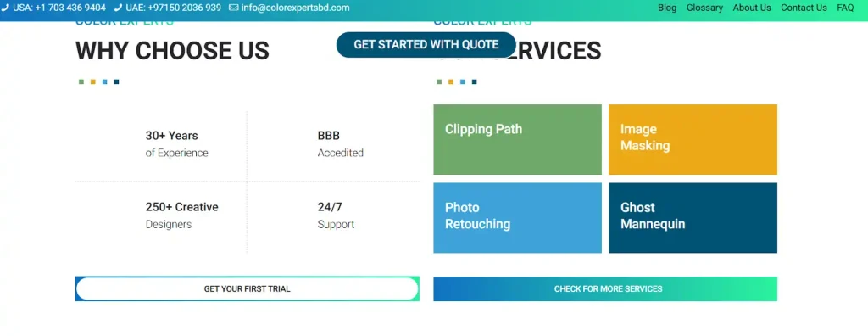
Task: Click the UAE phone handset icon
Action: click(x=118, y=8)
